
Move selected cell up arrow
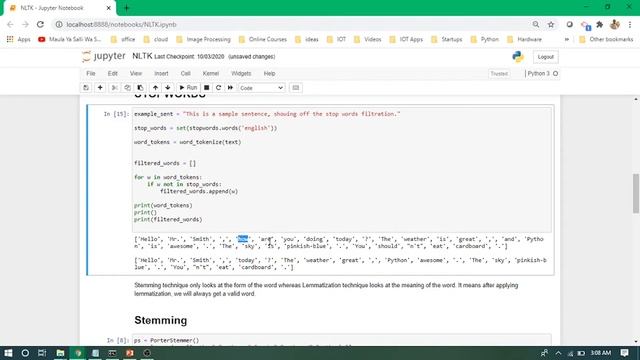click(155, 88)
